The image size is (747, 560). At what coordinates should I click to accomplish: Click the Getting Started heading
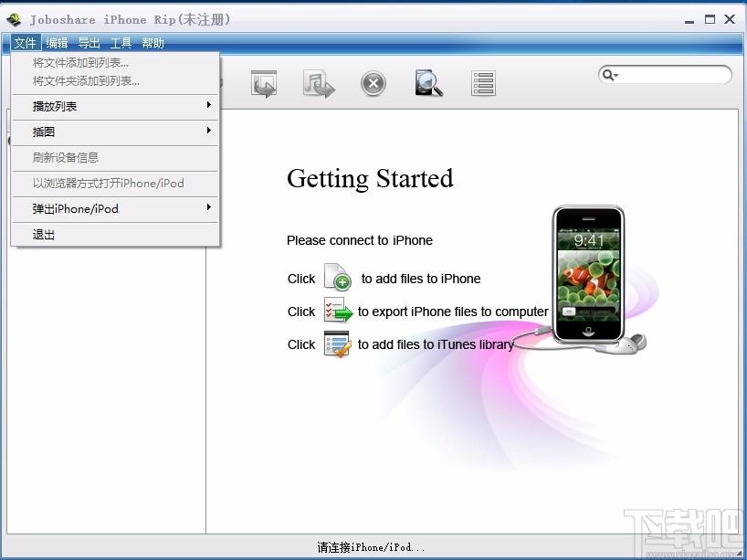coord(370,179)
